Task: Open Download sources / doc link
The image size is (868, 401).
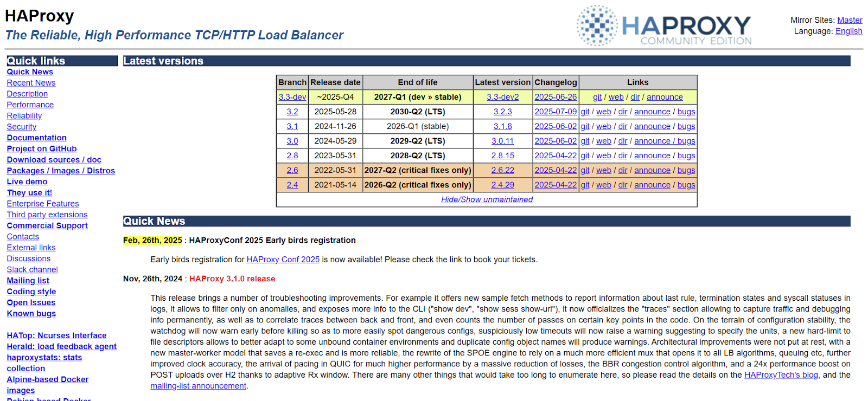Action: click(54, 159)
